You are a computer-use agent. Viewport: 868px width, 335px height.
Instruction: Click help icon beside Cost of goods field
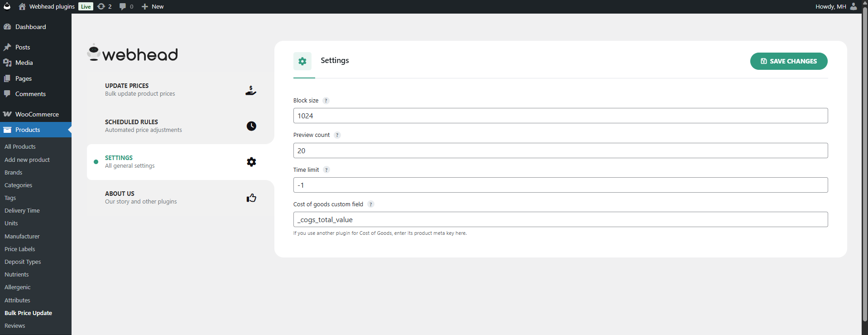coord(371,204)
